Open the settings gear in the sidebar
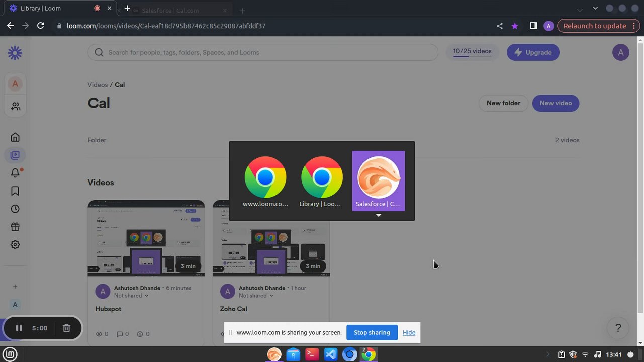Image resolution: width=644 pixels, height=362 pixels. (15, 245)
